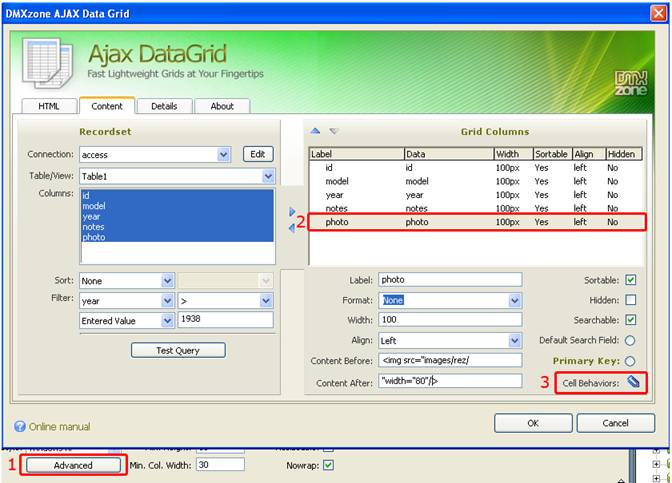Open the Format dropdown
This screenshot has width=672, height=483.
(x=515, y=300)
